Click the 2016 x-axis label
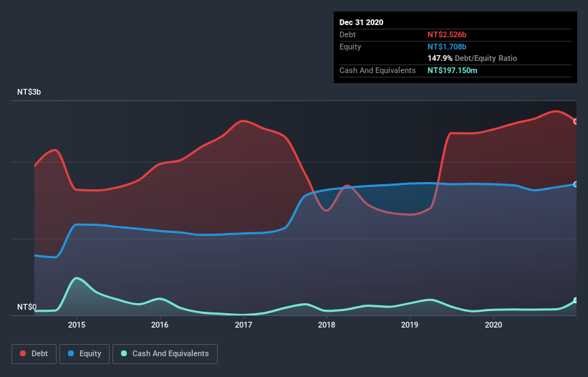 coord(160,325)
